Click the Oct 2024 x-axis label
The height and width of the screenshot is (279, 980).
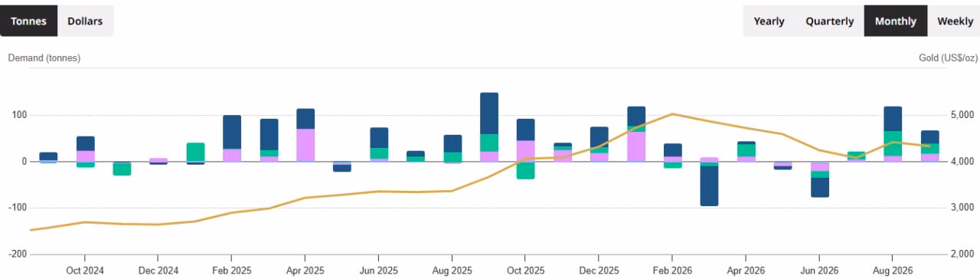coord(84,271)
